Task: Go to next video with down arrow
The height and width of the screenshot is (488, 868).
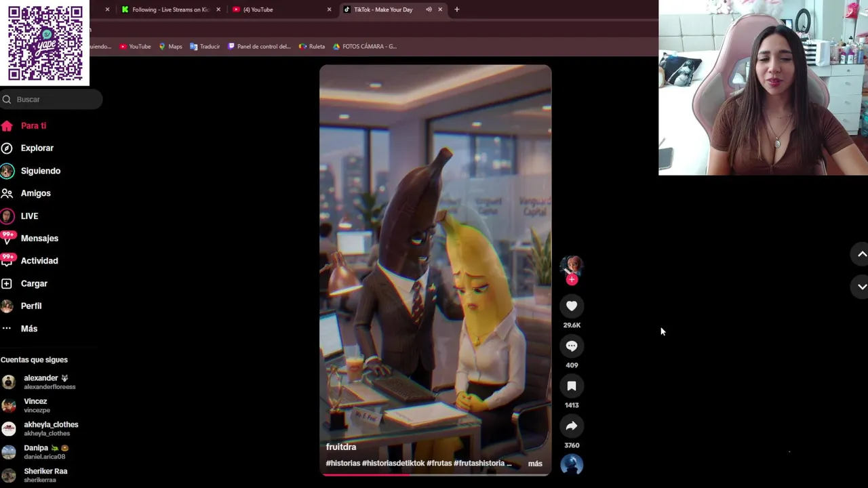Action: (862, 287)
